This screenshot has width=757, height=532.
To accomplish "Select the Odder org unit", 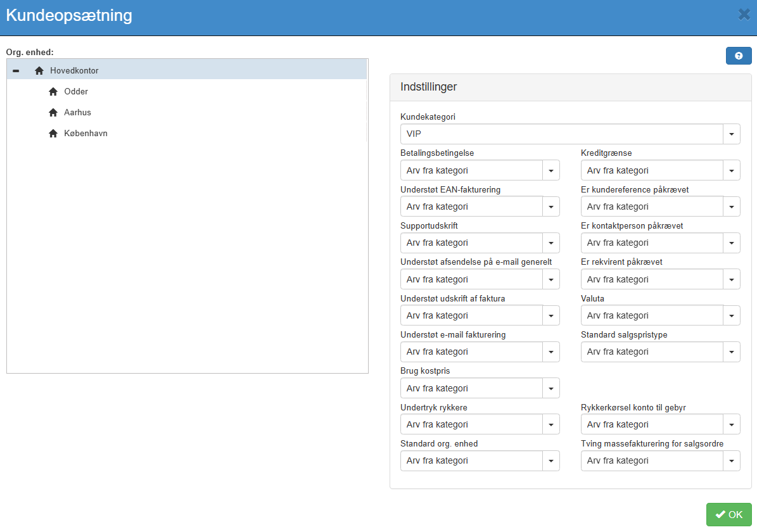I will 76,92.
